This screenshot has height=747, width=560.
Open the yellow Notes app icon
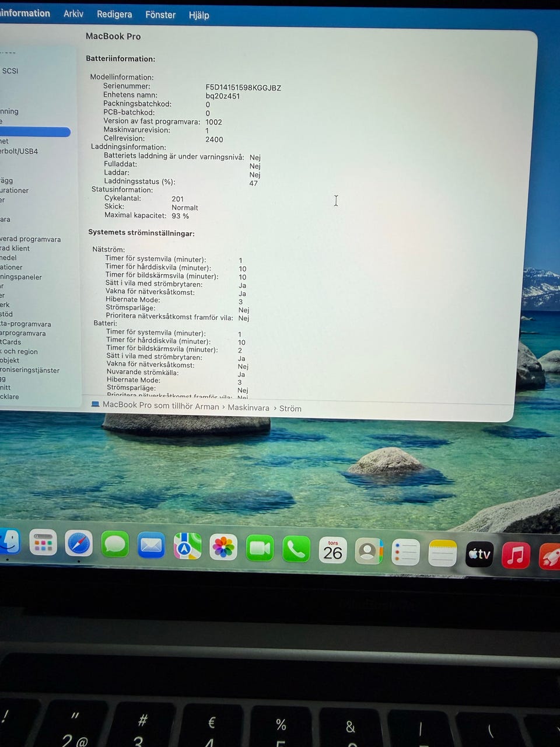click(442, 553)
